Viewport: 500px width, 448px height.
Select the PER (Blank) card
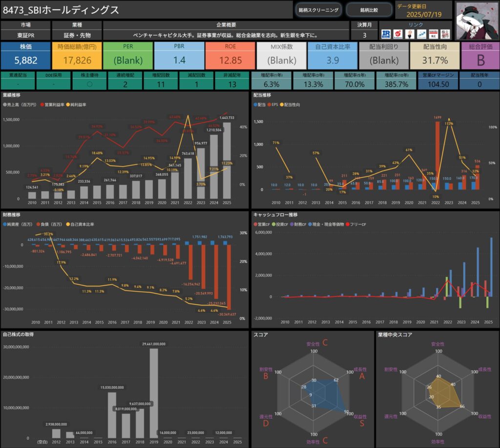(128, 56)
